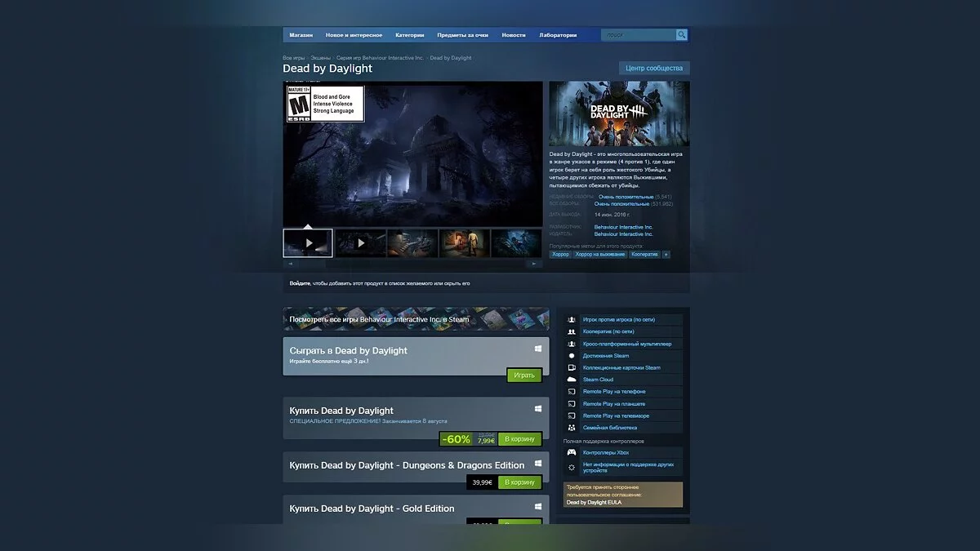Expand more tags with the plus button

point(666,255)
